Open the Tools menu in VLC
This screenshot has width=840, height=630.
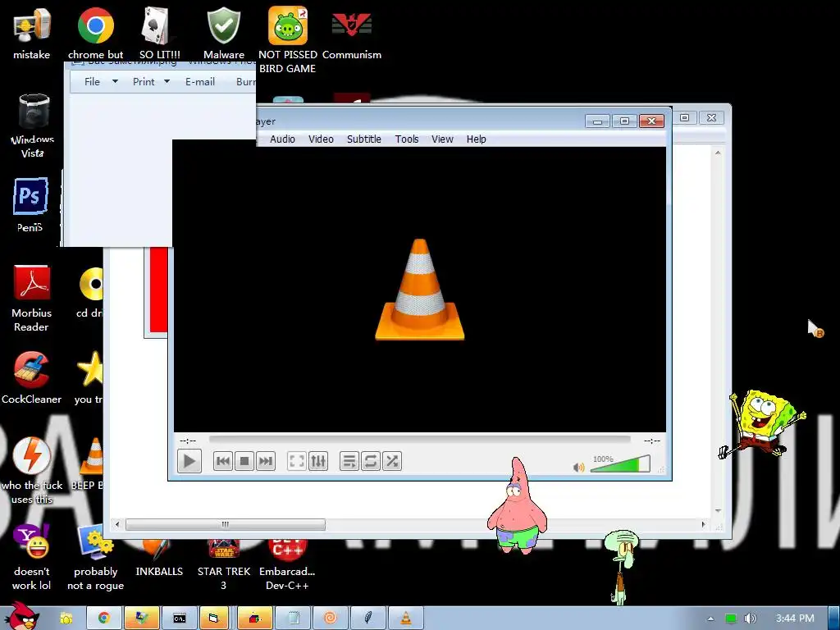(x=407, y=139)
